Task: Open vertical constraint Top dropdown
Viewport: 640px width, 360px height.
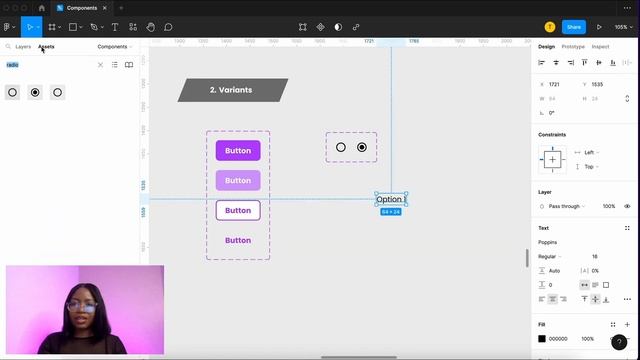Action: pyautogui.click(x=591, y=167)
